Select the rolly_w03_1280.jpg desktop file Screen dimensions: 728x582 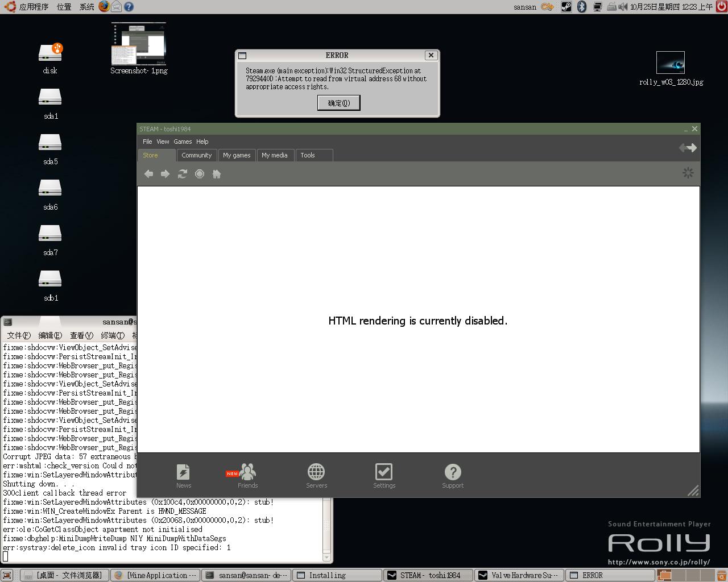(x=671, y=68)
